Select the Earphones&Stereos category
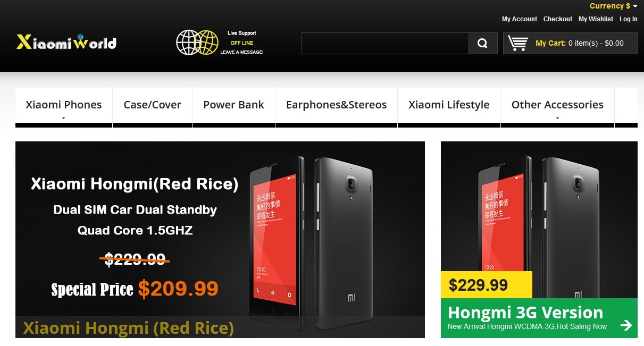 click(337, 105)
